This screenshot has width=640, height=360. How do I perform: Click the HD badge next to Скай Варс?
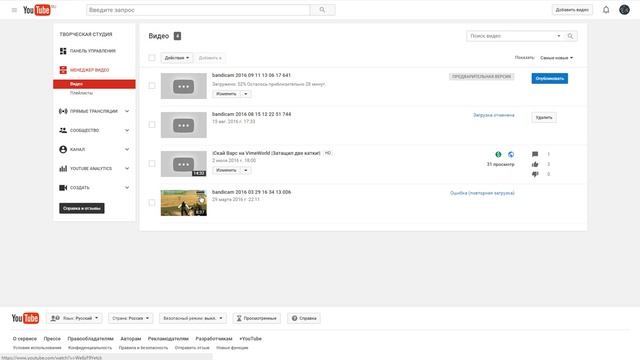[328, 153]
